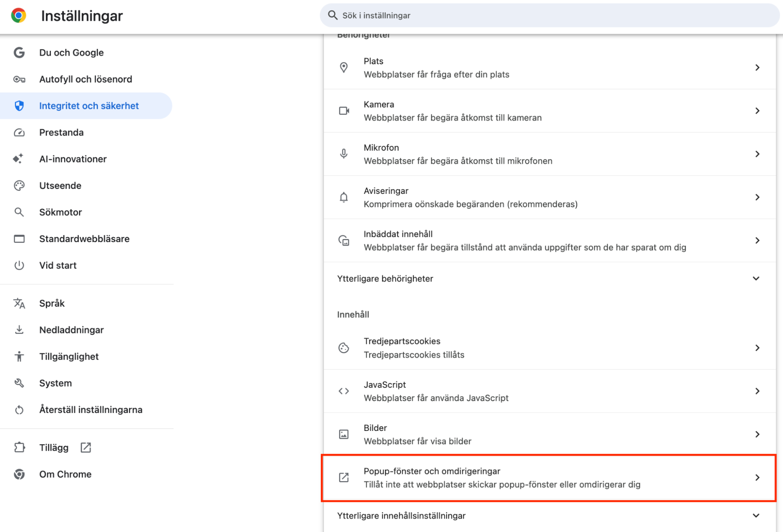Click the palette icon for Utseende
This screenshot has width=783, height=532.
point(19,185)
